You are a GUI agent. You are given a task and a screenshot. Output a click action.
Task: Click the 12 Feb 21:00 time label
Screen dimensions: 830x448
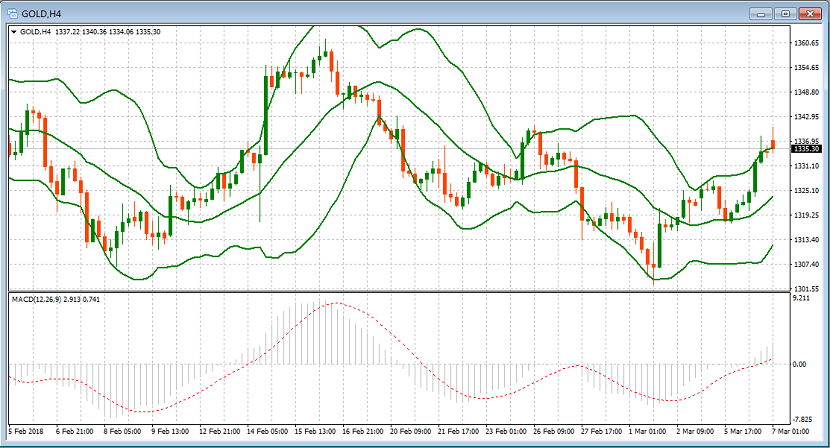pos(219,432)
